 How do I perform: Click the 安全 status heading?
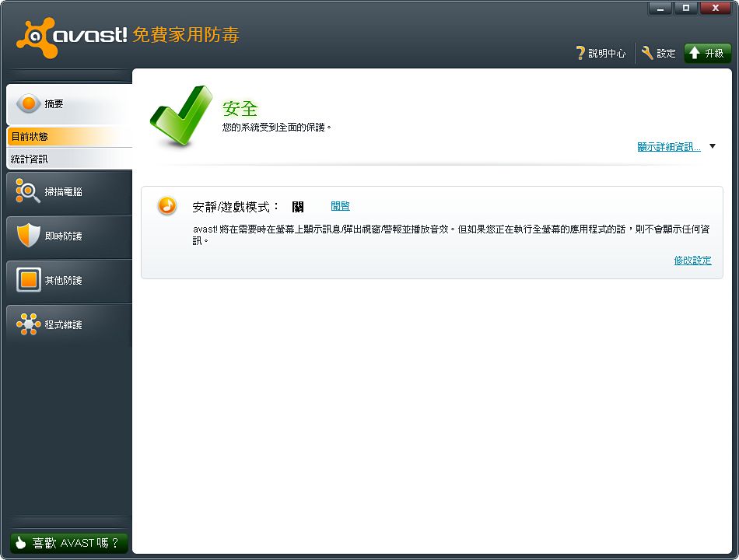(240, 108)
